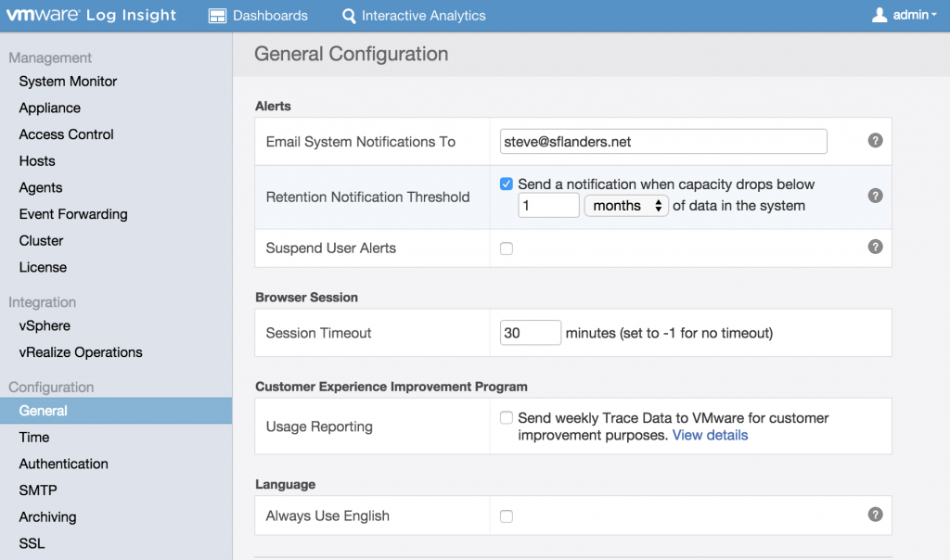The height and width of the screenshot is (560, 950).
Task: Click the retention threshold value field
Action: (548, 205)
